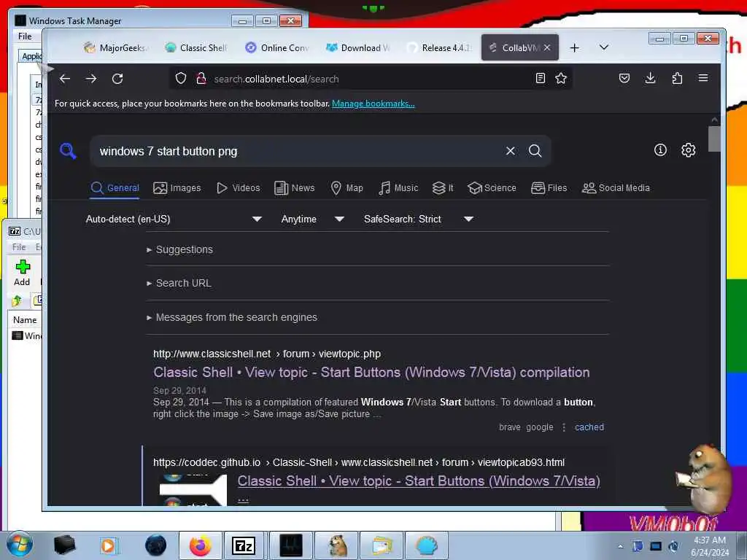Viewport: 747px width, 560px height.
Task: Select the Science search category
Action: [x=492, y=188]
